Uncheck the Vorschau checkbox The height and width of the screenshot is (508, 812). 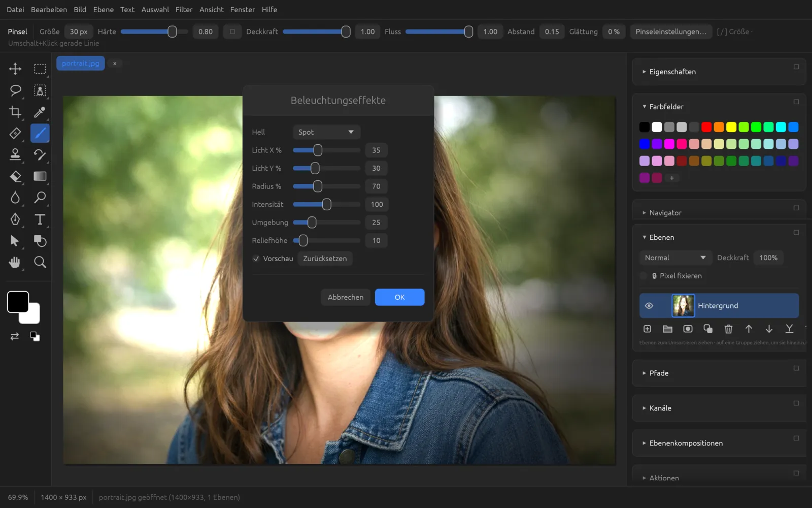[x=256, y=259]
